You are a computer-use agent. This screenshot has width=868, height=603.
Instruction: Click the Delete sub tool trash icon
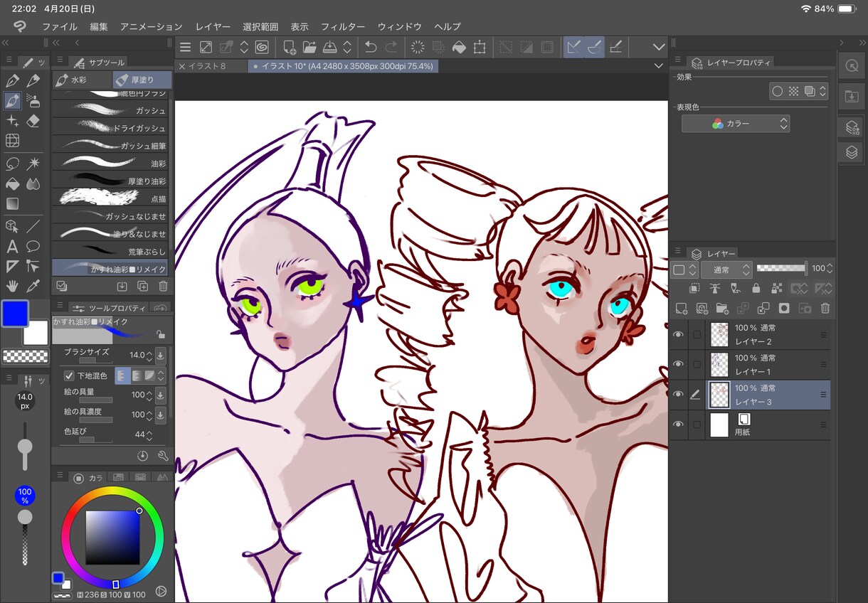click(x=163, y=286)
